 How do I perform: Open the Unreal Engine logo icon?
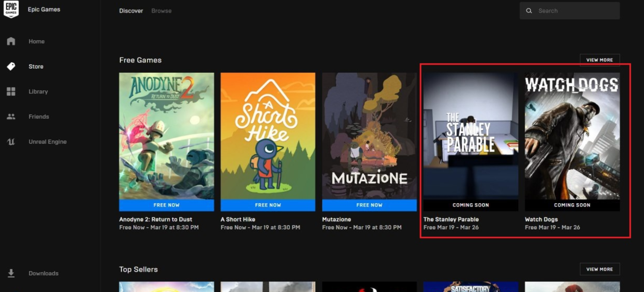[x=11, y=142]
